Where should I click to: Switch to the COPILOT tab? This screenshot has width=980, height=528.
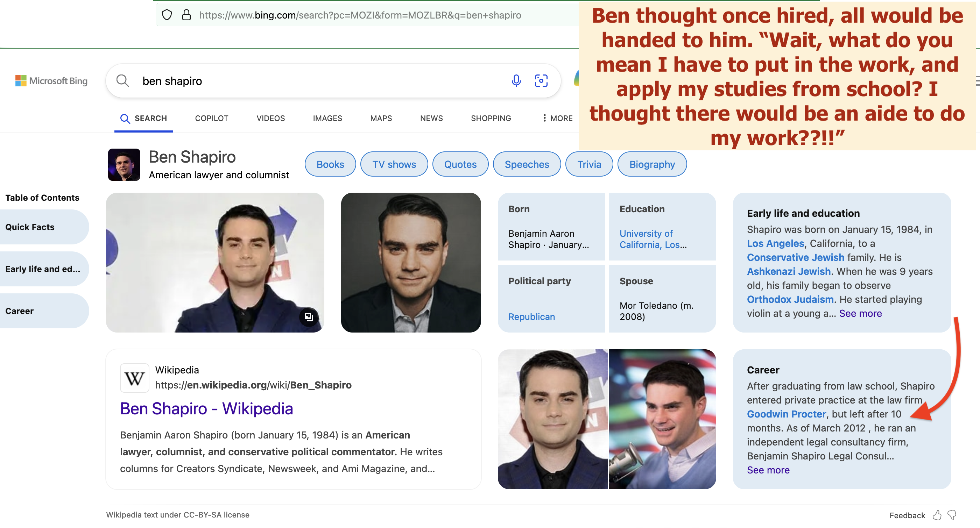212,118
